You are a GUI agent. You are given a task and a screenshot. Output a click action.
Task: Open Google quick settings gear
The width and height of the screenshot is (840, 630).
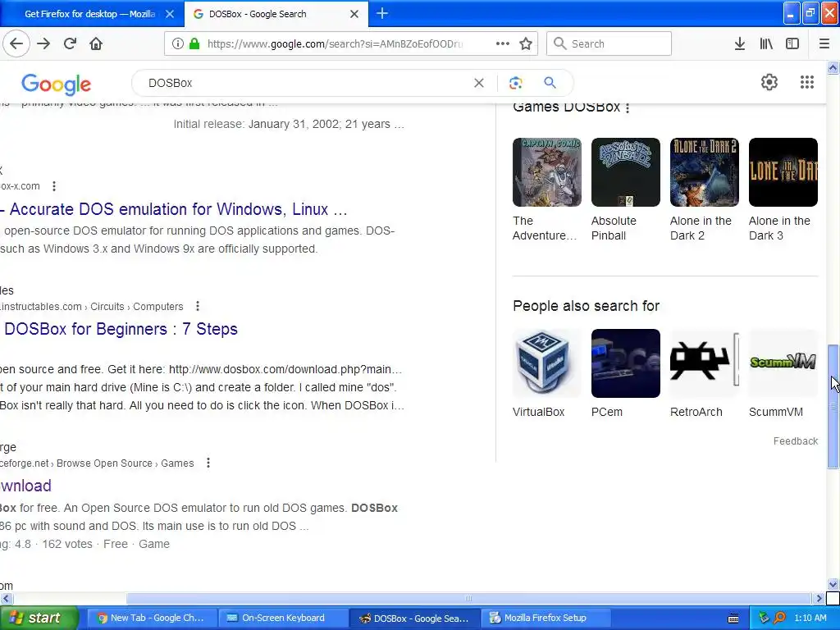coord(769,82)
